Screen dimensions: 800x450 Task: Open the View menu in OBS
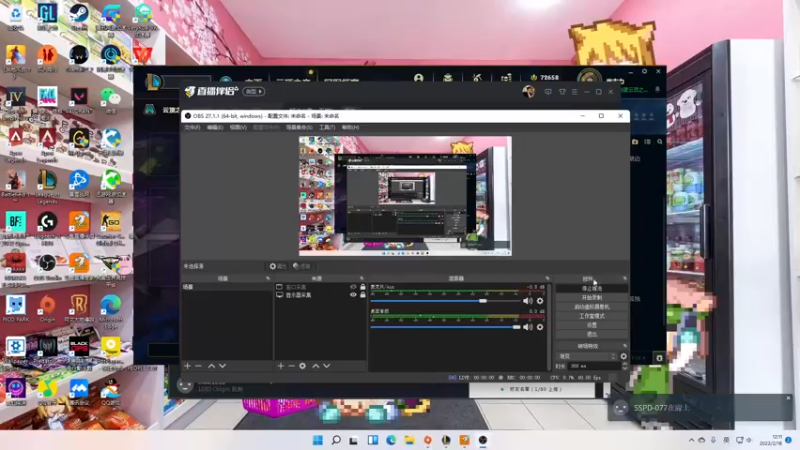point(238,128)
